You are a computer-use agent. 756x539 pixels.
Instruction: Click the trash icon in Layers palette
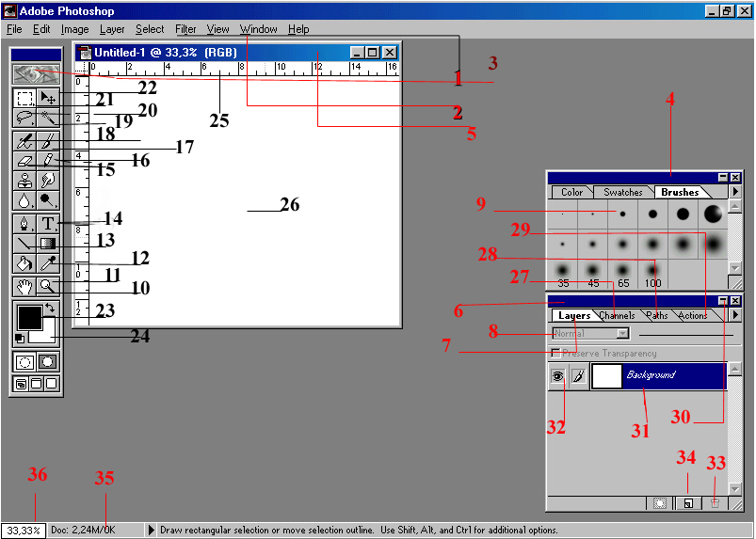(715, 503)
